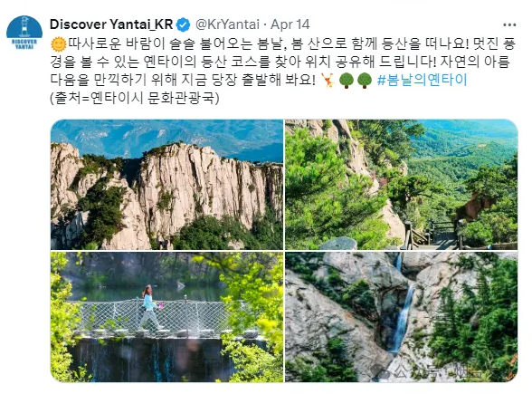Click the deer sculpture beside the trail

coord(473,206)
